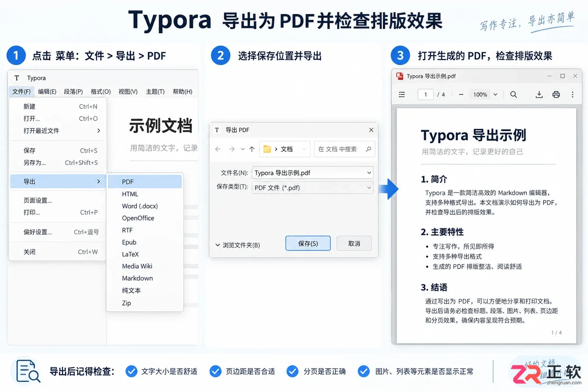The image size is (588, 392).
Task: Choose 关闭 in the file menu
Action: [58, 252]
